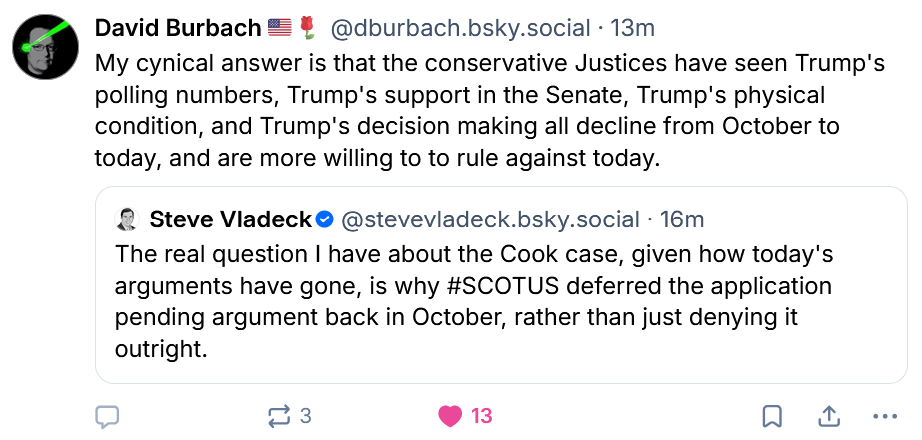Open the three-dot more options menu
Viewport: 922px width, 440px height.
click(x=885, y=416)
